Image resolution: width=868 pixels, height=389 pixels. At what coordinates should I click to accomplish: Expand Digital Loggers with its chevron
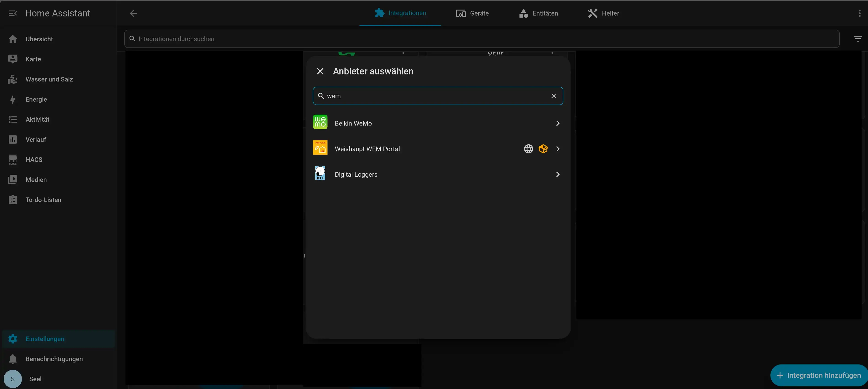(x=558, y=174)
